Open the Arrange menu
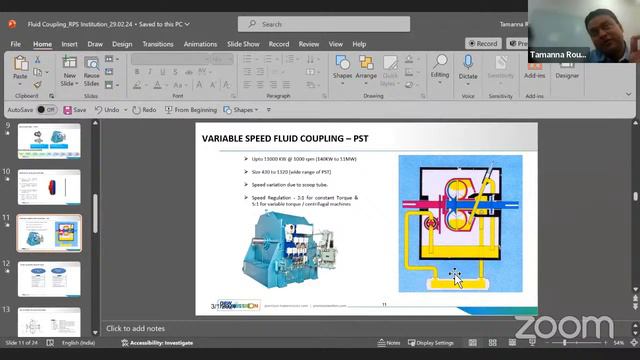The width and height of the screenshot is (640, 360). 366,70
